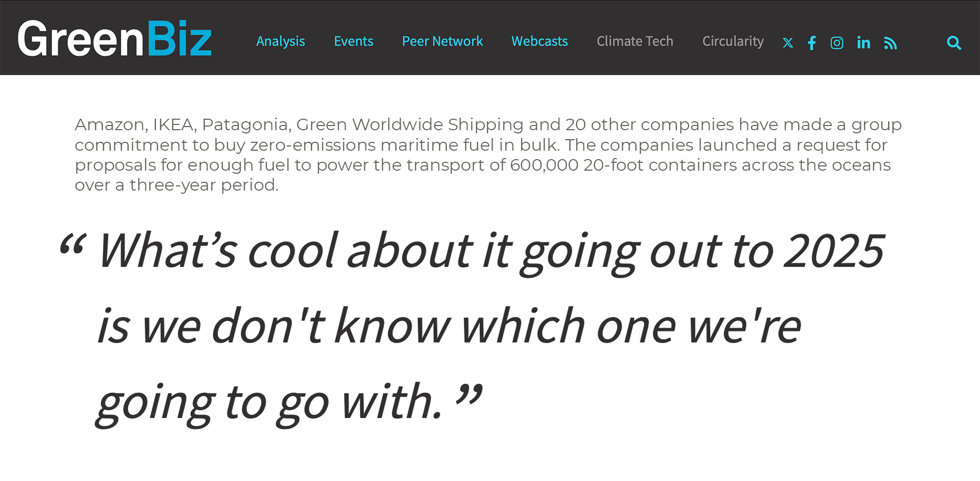
Task: Go to Peer Network in the navigation
Action: (442, 41)
